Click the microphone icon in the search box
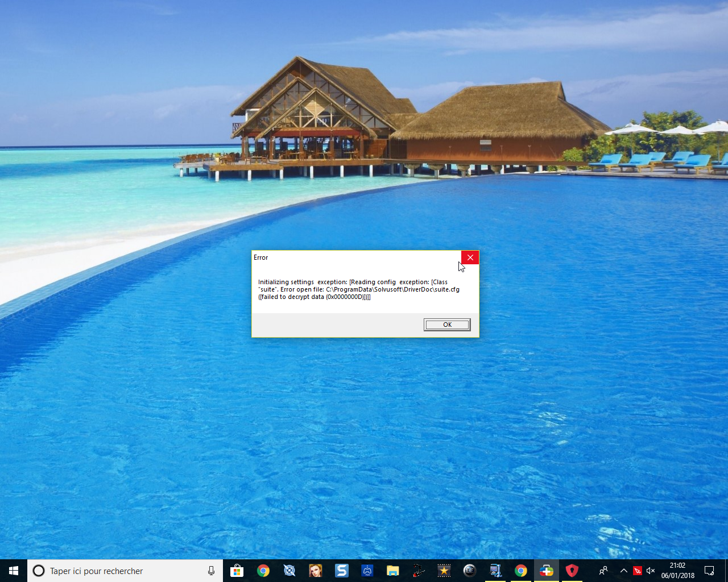 pos(211,571)
